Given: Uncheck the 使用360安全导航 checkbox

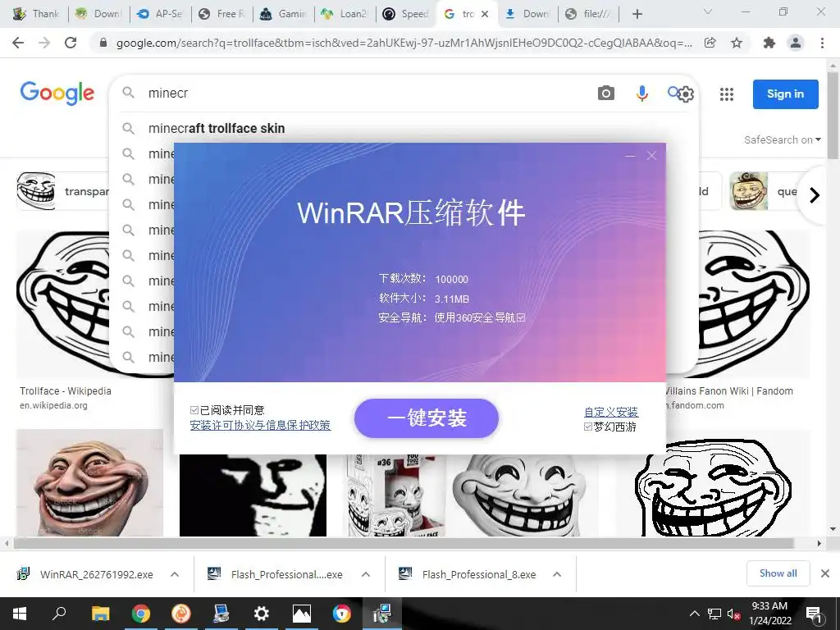Looking at the screenshot, I should click(x=521, y=317).
